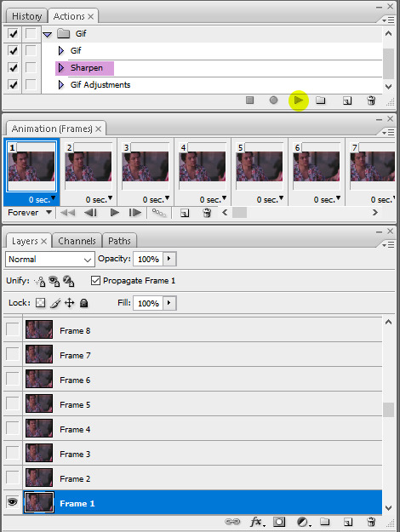Open the Opacity slider arrow

coord(169,259)
